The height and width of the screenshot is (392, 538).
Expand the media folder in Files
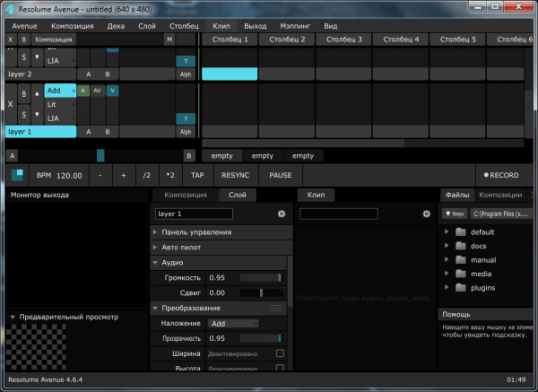click(447, 274)
